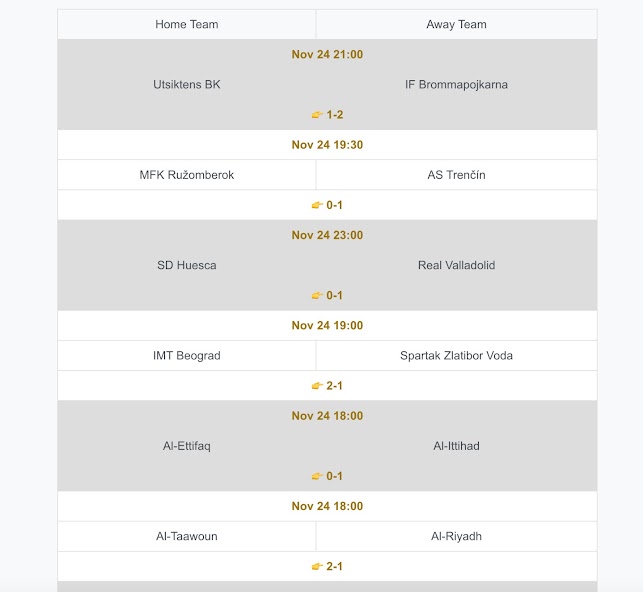Click the Nov 24 23:00 match time
The image size is (643, 592).
coord(327,235)
